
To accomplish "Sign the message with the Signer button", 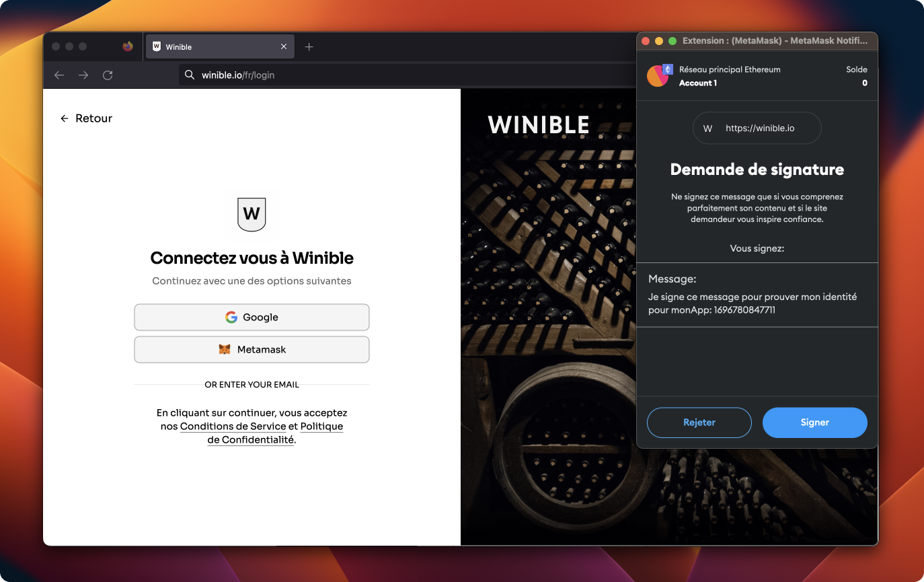I will pyautogui.click(x=815, y=423).
